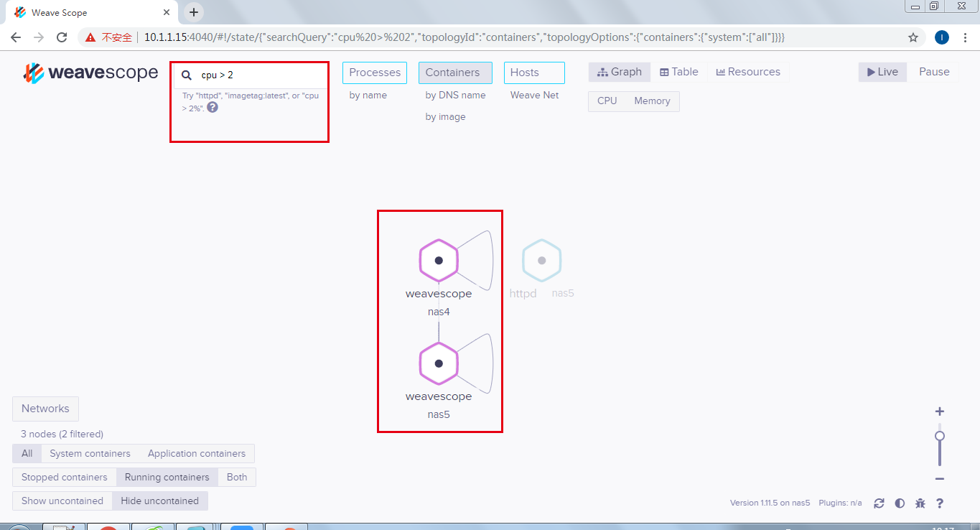Select the weavescope container node on nas4
Screen dimensions: 980x530
coord(439,261)
